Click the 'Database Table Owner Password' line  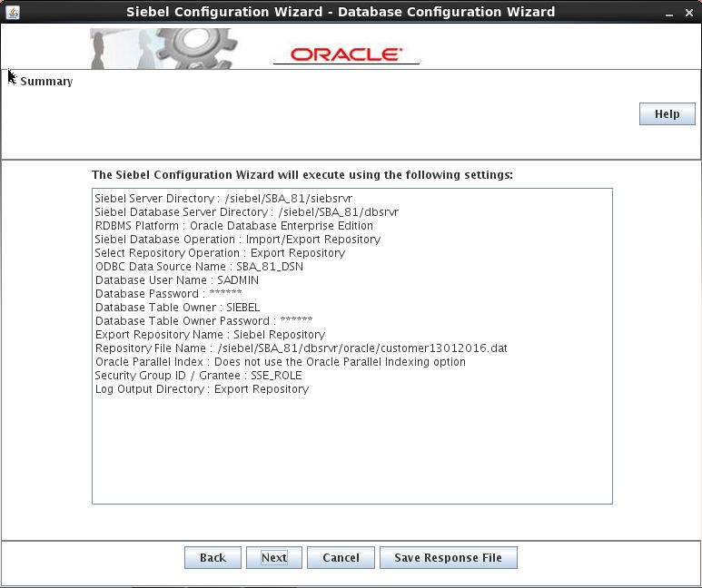[x=203, y=321]
